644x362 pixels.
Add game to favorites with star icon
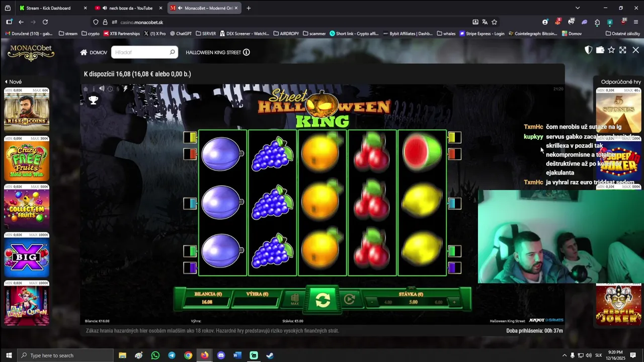[611, 50]
